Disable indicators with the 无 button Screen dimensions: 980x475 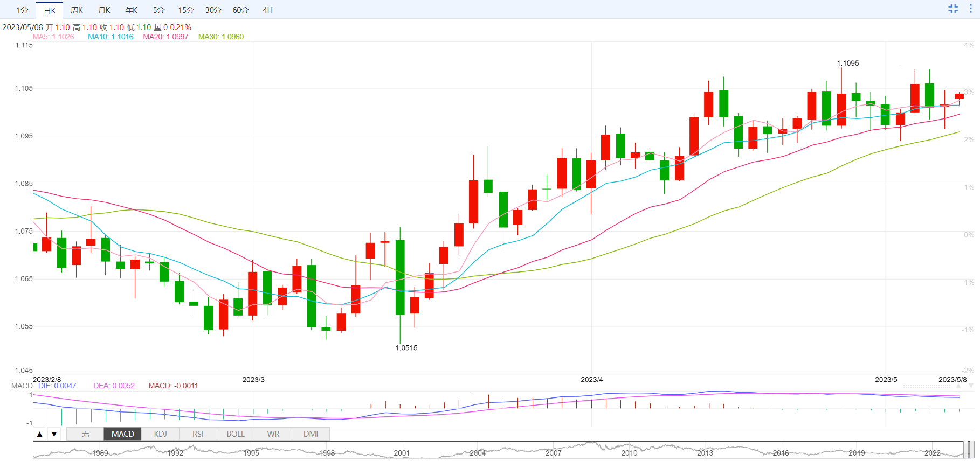[85, 434]
